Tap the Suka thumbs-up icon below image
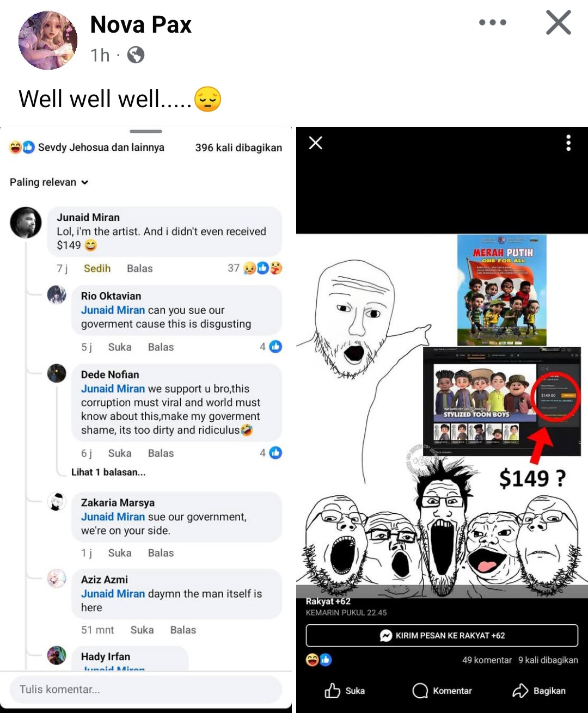The width and height of the screenshot is (588, 713). [333, 691]
